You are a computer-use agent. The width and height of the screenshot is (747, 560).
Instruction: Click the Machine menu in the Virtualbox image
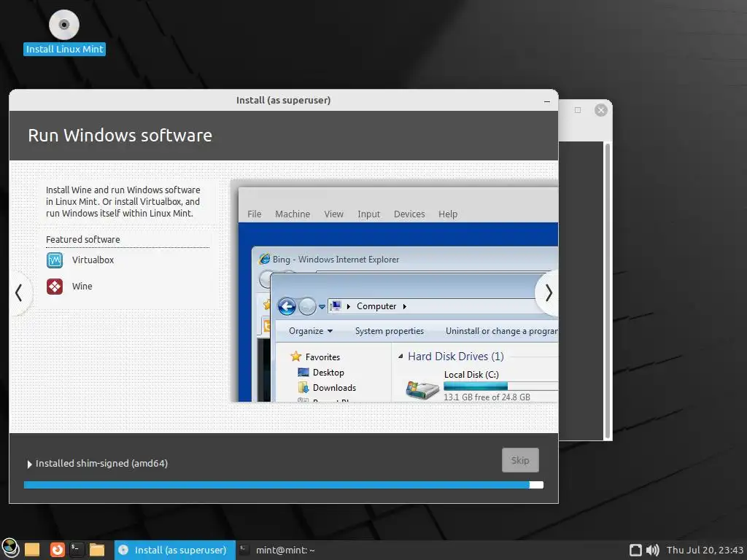(x=293, y=214)
